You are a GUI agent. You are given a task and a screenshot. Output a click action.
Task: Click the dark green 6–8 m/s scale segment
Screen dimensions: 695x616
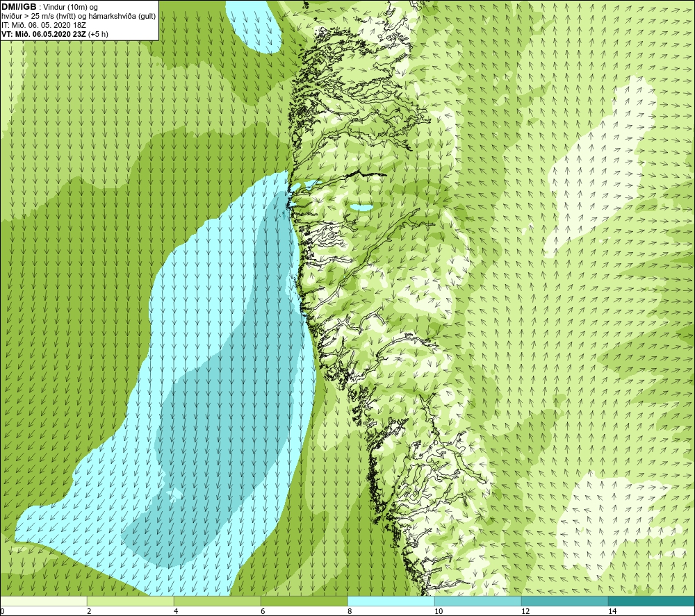point(304,601)
